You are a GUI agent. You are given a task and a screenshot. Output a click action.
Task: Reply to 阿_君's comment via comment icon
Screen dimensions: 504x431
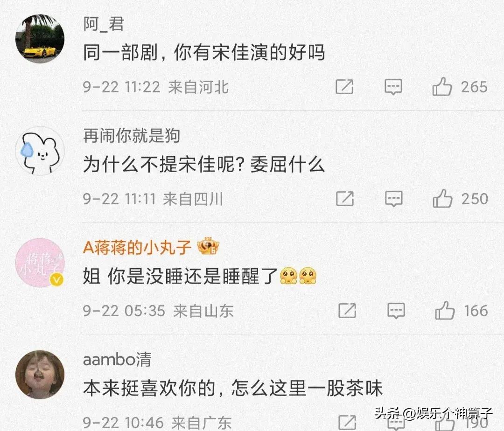coord(393,87)
